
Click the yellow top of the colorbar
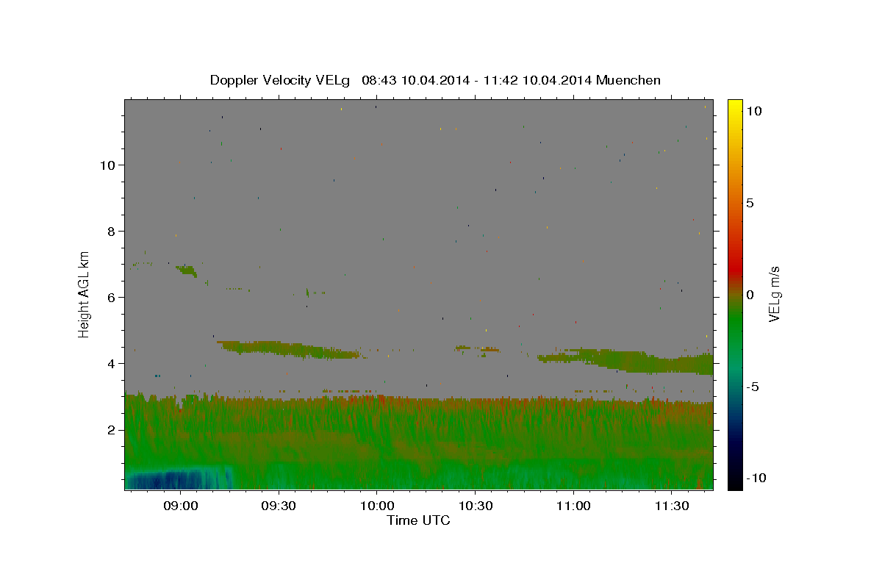tap(735, 105)
